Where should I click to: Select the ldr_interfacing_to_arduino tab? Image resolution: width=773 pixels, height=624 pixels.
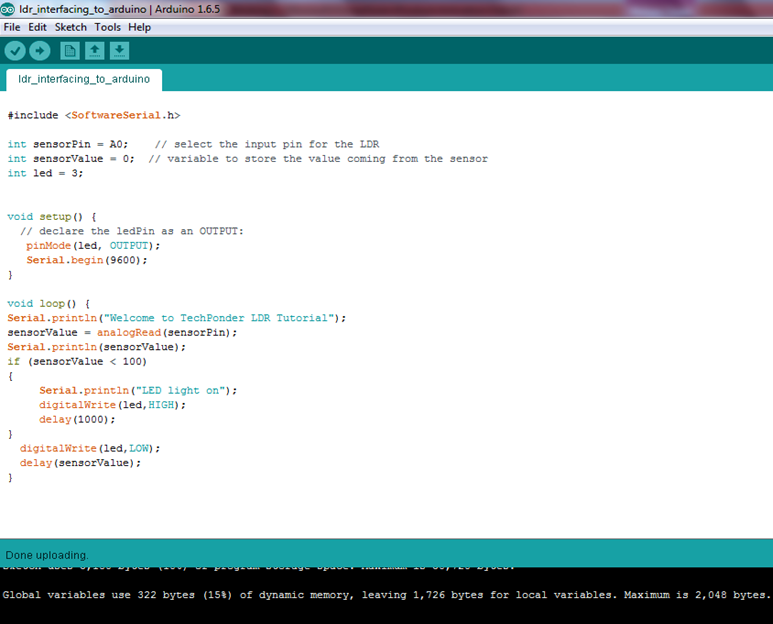tap(84, 79)
